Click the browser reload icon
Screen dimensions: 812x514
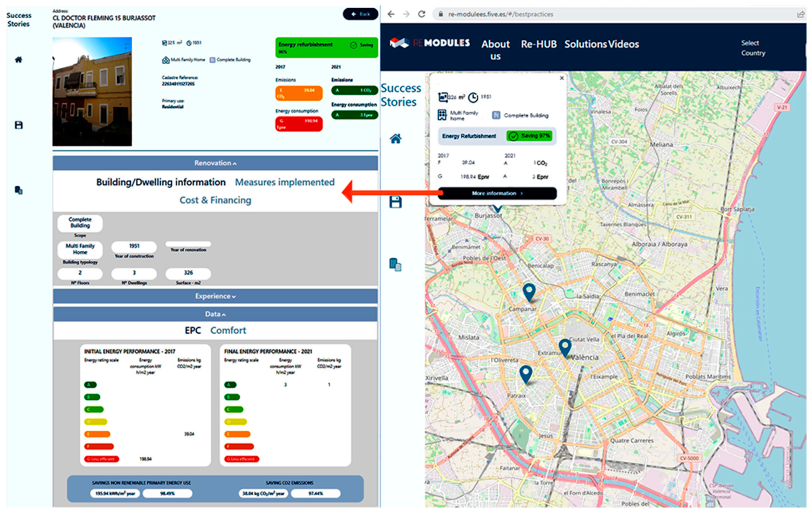[421, 14]
